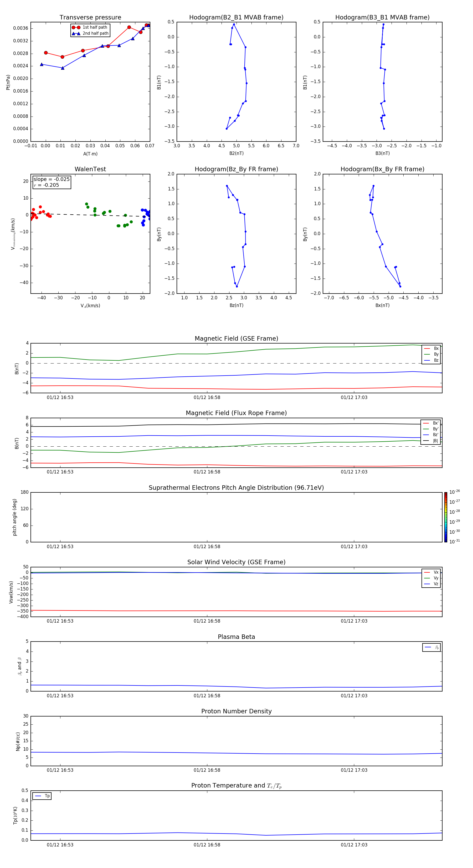Click the "V_A(km/s)" x-axis label in WalenTest
473x868 pixels.
click(x=90, y=306)
